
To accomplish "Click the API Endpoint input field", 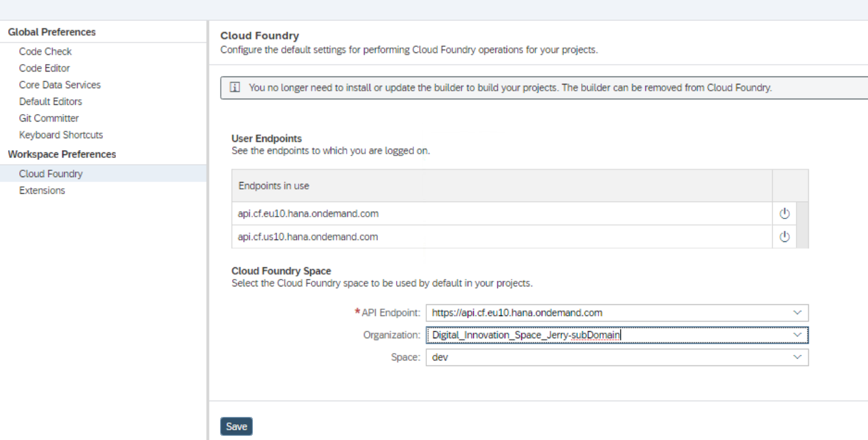I will pos(605,313).
